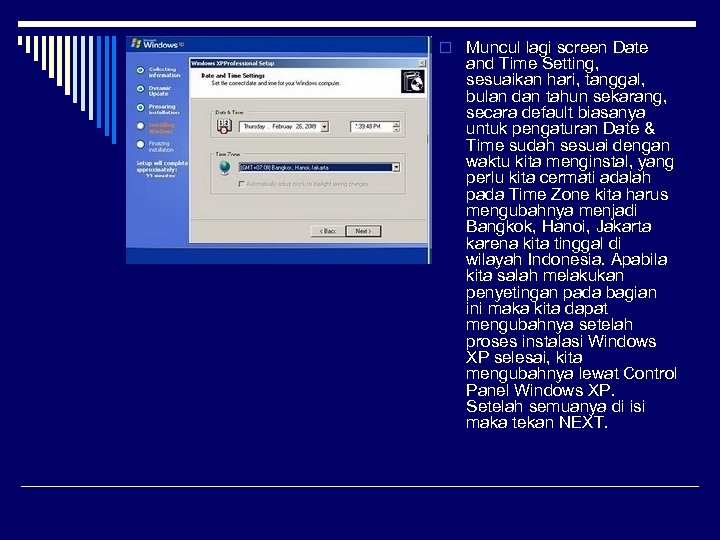Click the 'Setup will complete approximately' text
This screenshot has height=540, width=720.
coord(162,169)
